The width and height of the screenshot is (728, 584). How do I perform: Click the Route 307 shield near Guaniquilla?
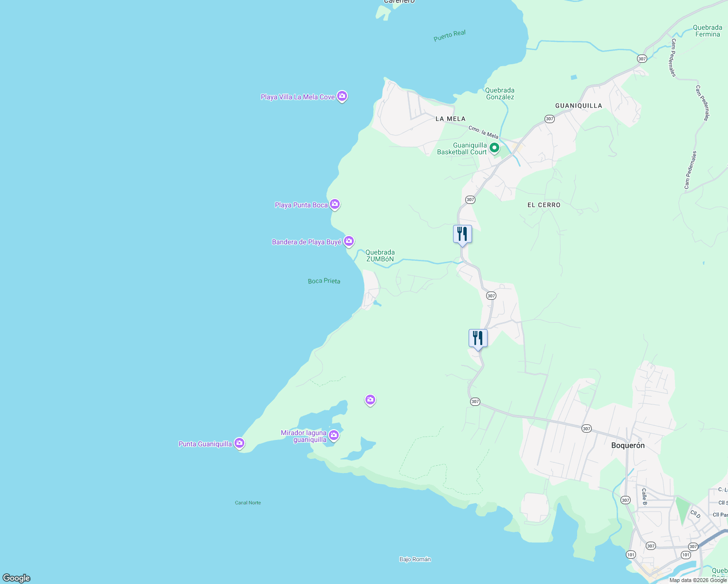tap(549, 117)
